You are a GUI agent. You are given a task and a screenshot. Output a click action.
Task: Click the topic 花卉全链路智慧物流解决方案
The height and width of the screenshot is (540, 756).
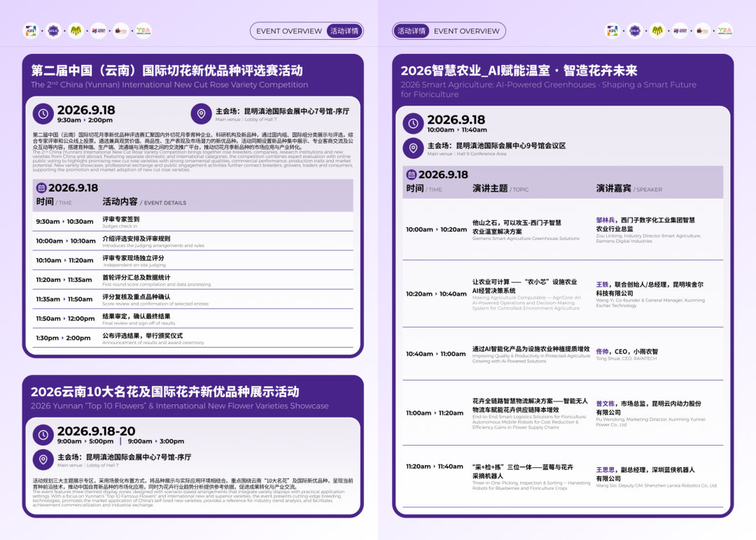pos(530,405)
